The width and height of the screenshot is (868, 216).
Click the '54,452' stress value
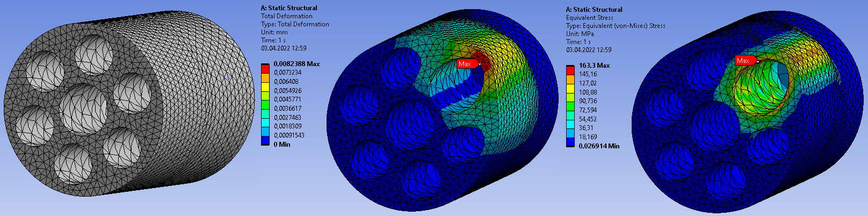[588, 119]
